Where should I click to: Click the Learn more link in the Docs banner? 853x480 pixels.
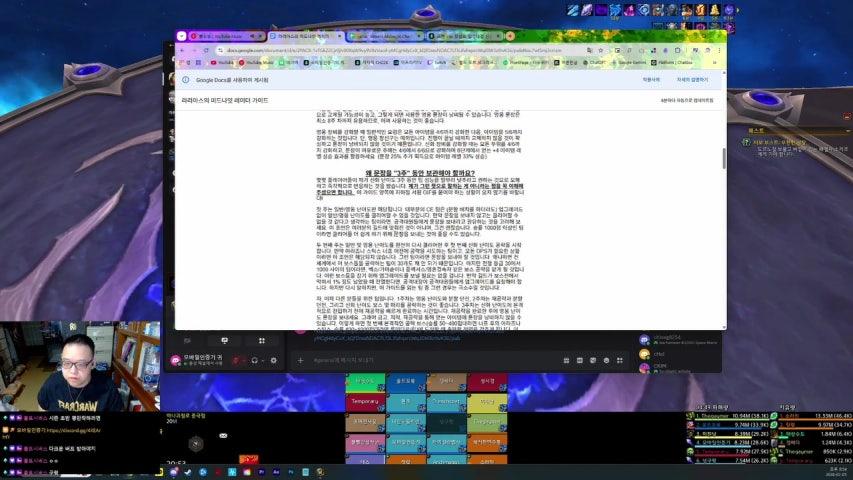[x=692, y=80]
